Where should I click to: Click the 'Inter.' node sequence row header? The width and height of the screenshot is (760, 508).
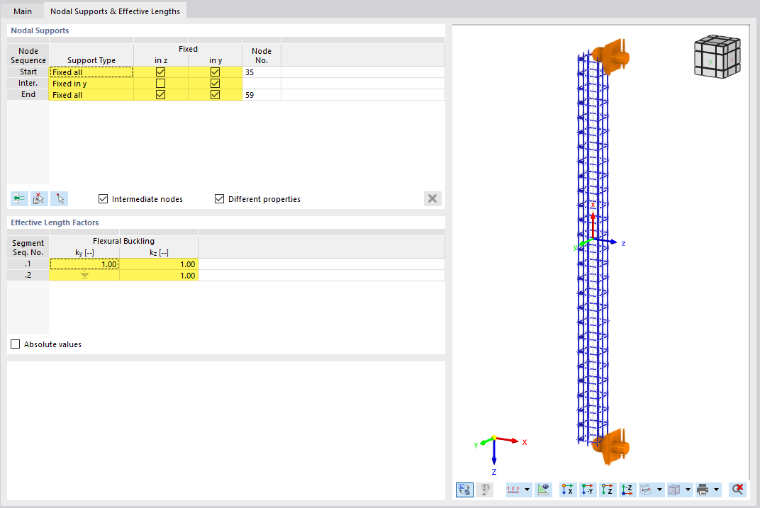[x=28, y=83]
